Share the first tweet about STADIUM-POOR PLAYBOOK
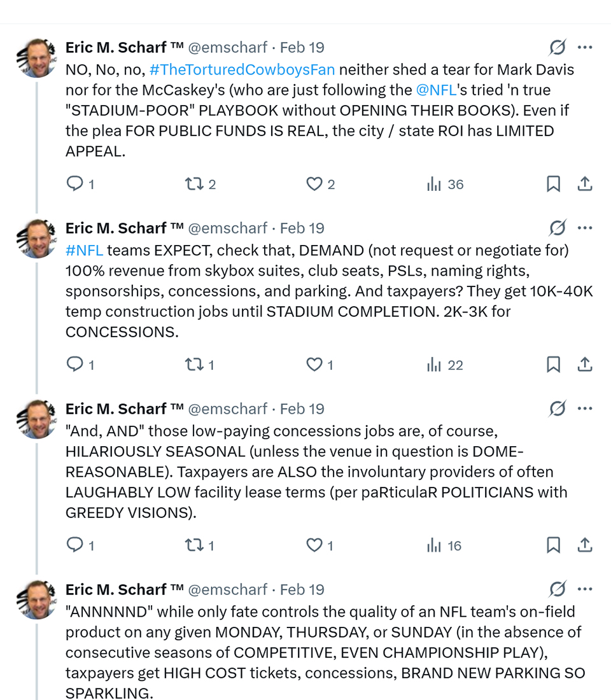This screenshot has height=700, width=611. 584,185
